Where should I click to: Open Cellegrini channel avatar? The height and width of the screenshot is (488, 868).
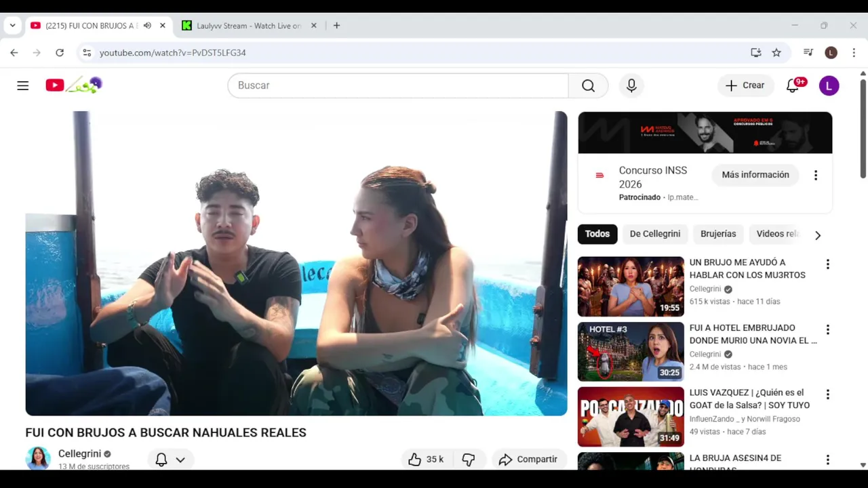(x=38, y=459)
